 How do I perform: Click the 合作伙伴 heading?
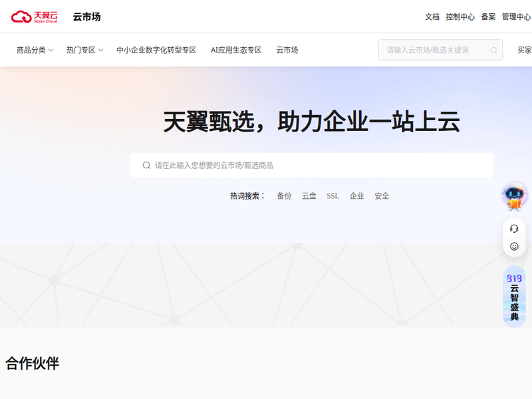[32, 363]
